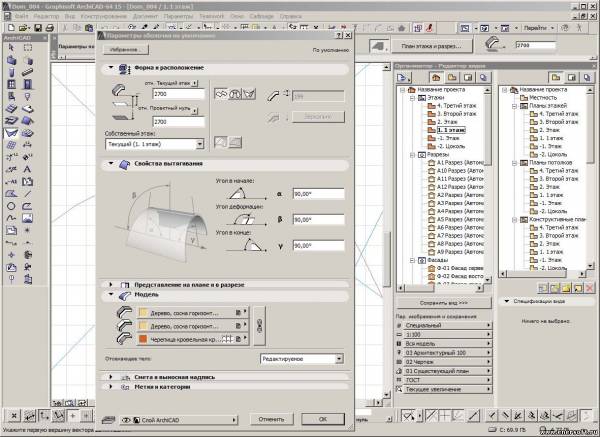Select the Roof tool in toolbox
This screenshot has width=600, height=437.
pos(28,121)
